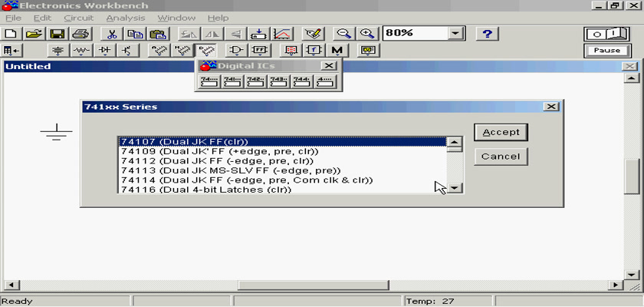
Task: Open flip-flop Digital parts bin
Action: point(260,51)
